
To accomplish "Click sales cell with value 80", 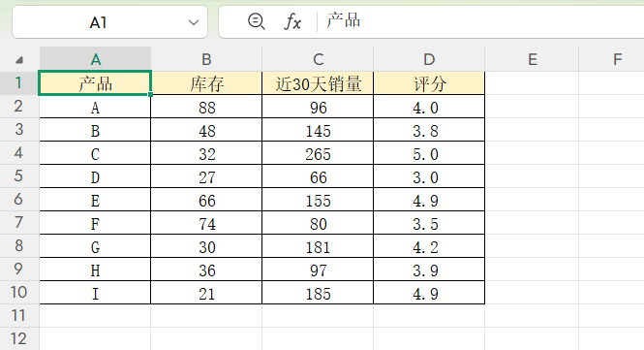I will [x=318, y=223].
